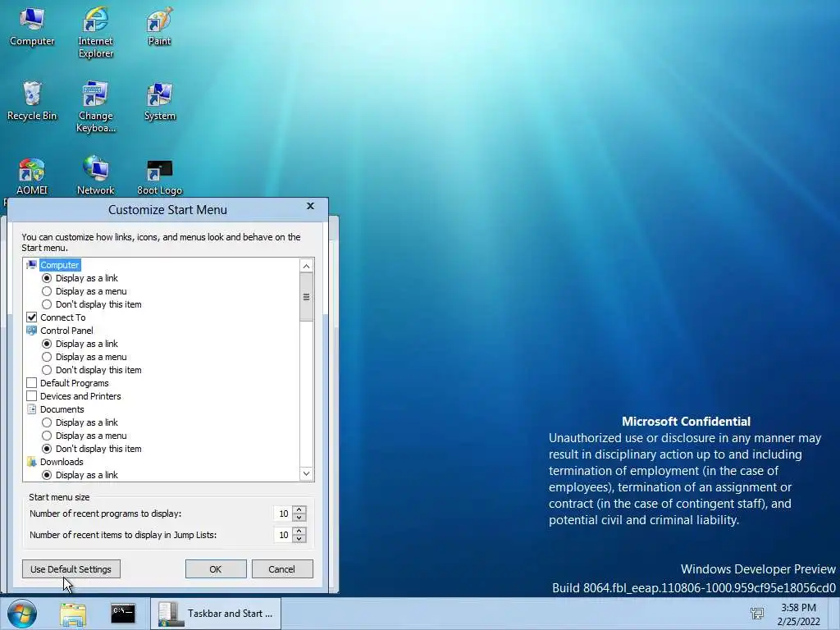Select Control Panel 'Don't display this item'
This screenshot has width=840, height=630.
coord(47,370)
